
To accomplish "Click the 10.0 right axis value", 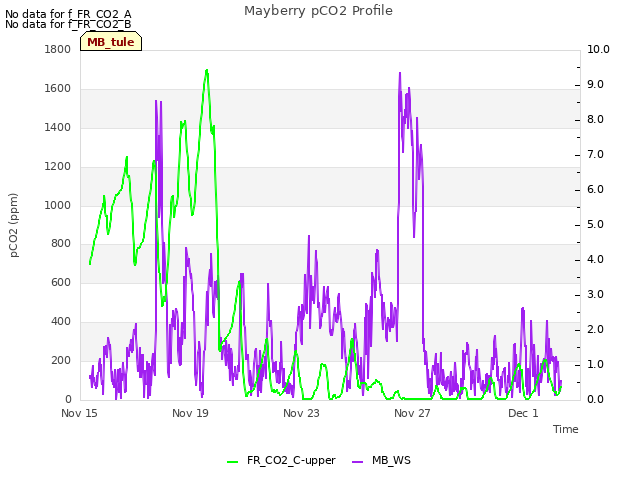I will [598, 49].
